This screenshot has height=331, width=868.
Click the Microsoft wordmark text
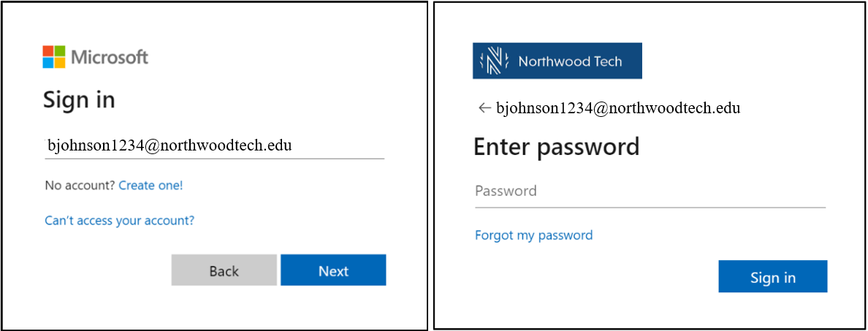click(x=110, y=57)
